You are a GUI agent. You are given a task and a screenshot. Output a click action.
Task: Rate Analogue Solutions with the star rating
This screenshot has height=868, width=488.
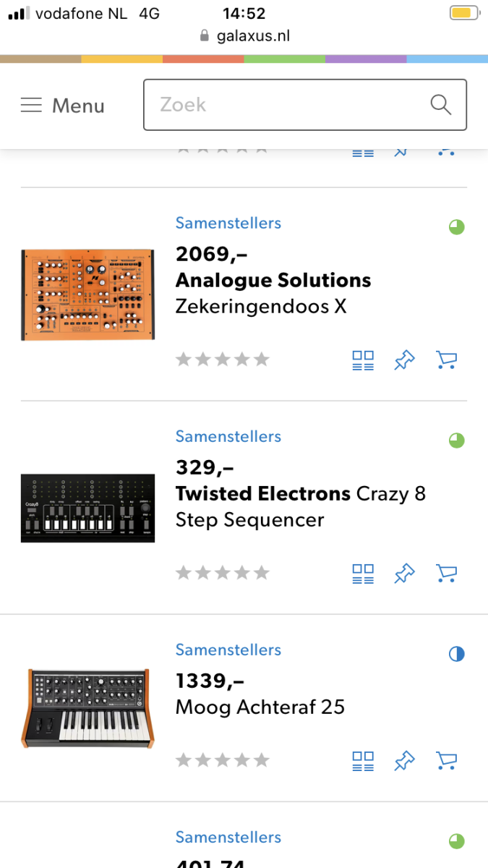(x=223, y=359)
